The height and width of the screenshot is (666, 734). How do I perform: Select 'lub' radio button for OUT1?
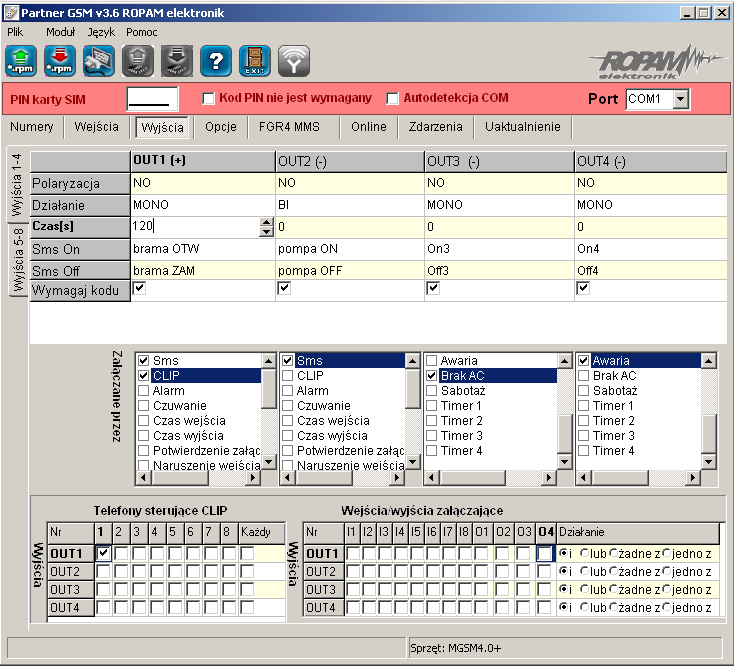click(584, 553)
